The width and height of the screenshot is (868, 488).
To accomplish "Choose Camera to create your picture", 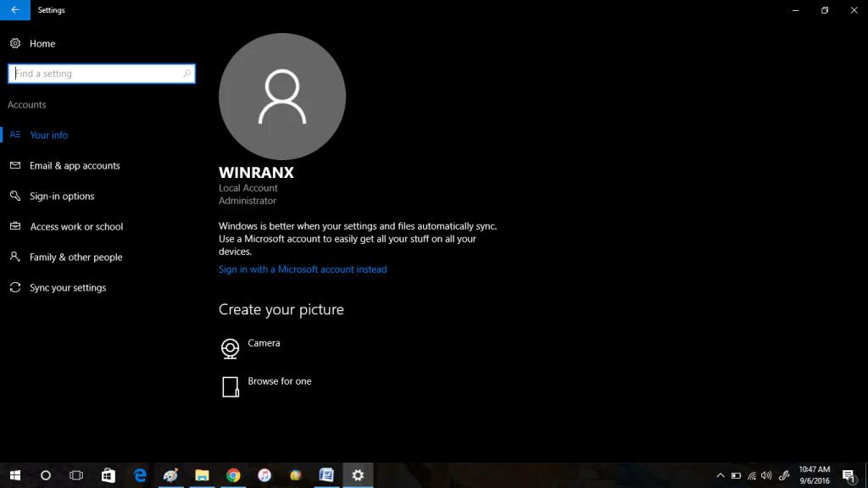I will 264,344.
